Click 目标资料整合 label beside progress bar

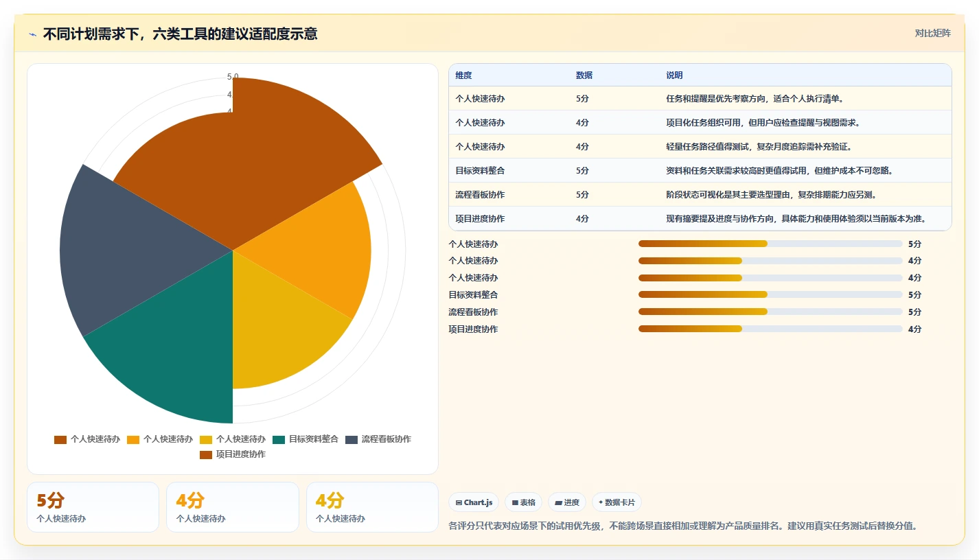pyautogui.click(x=473, y=295)
